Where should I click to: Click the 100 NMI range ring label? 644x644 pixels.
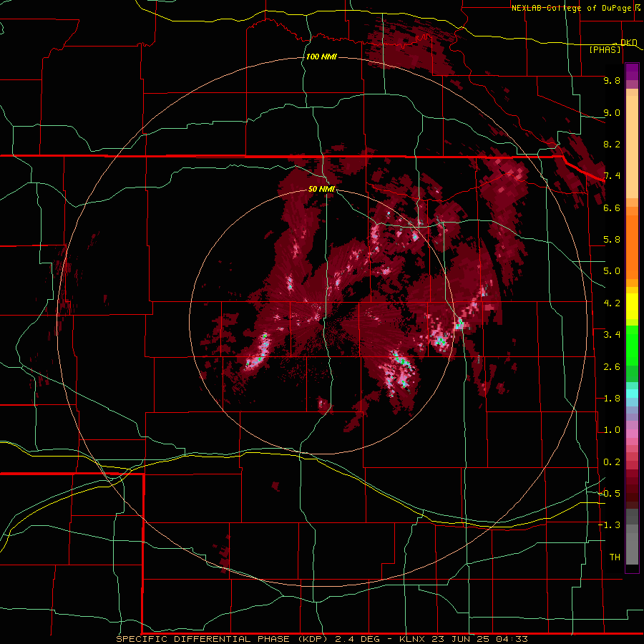click(321, 57)
